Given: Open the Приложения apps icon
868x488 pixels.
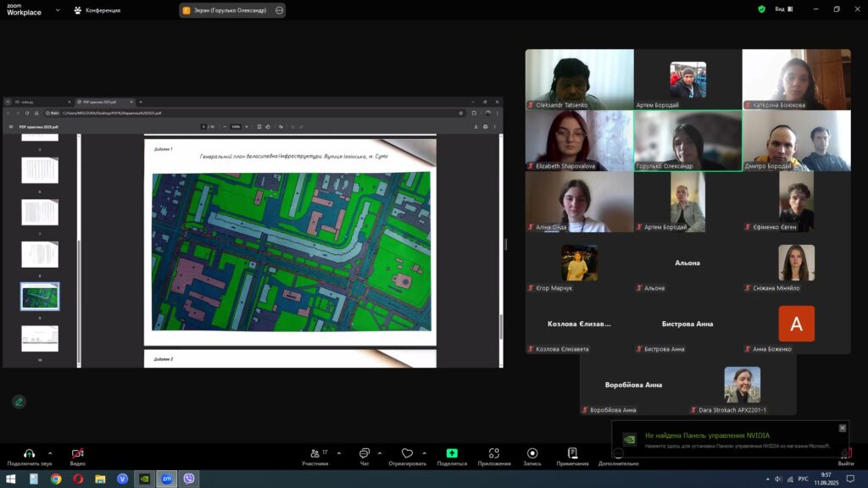Looking at the screenshot, I should (494, 453).
